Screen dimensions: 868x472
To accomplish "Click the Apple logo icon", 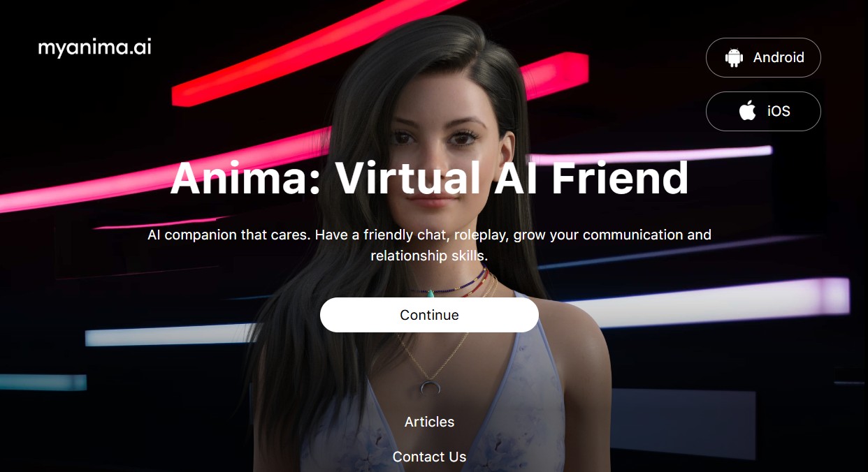I will [748, 110].
